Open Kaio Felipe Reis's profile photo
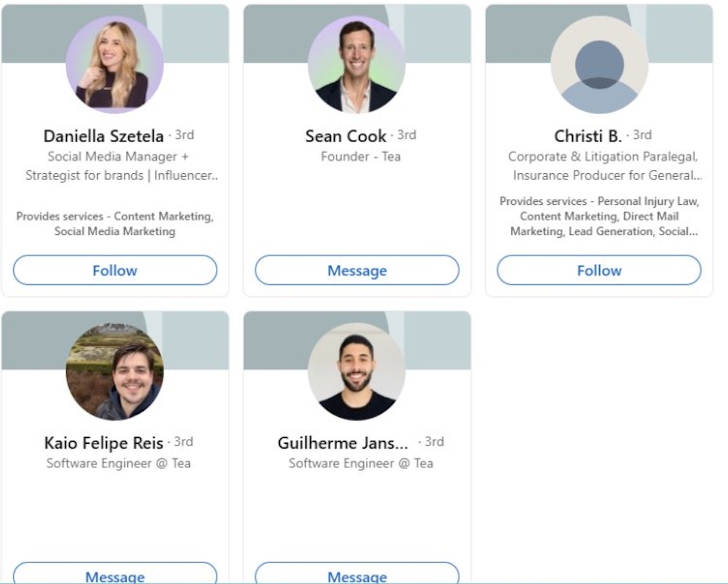728x584 pixels. [114, 371]
